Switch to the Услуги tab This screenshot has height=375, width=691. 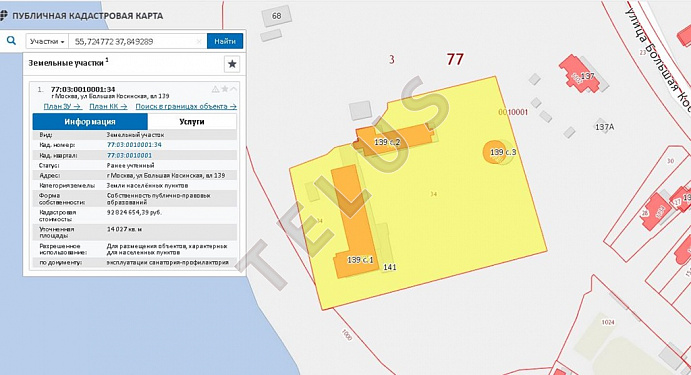tap(192, 122)
